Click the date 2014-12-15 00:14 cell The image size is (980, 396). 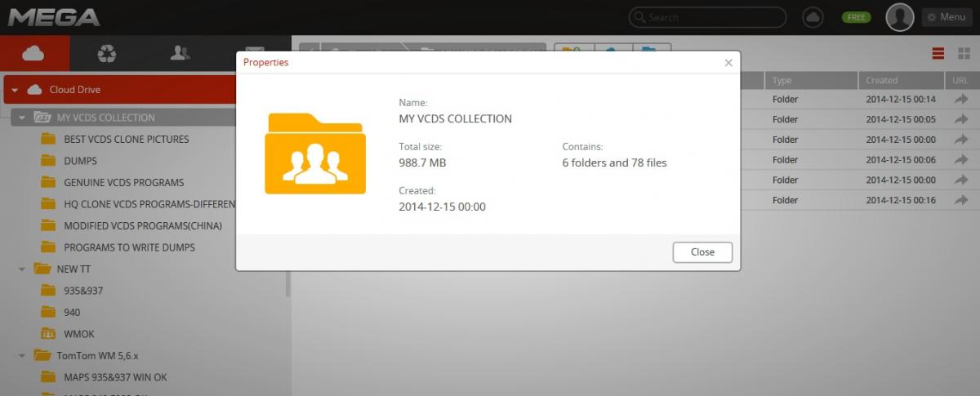[x=901, y=100]
